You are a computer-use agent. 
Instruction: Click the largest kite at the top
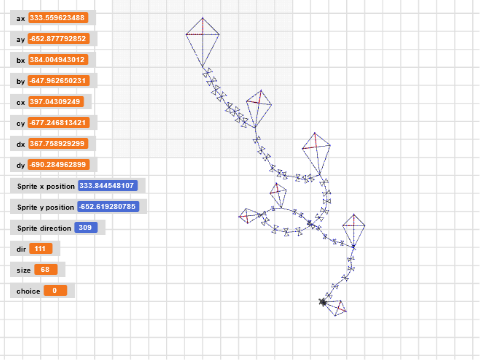[x=203, y=42]
